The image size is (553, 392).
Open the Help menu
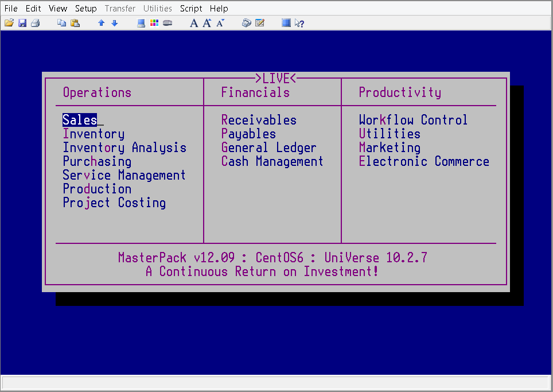[x=219, y=9]
